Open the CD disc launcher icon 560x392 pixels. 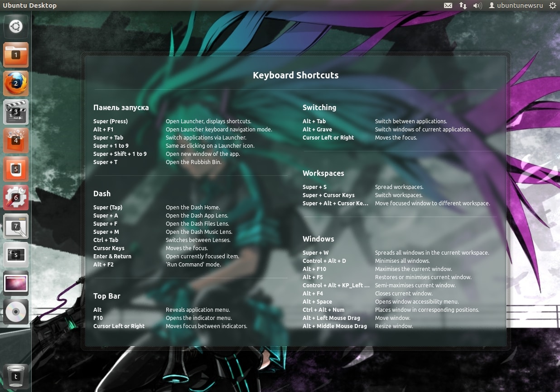pos(16,312)
